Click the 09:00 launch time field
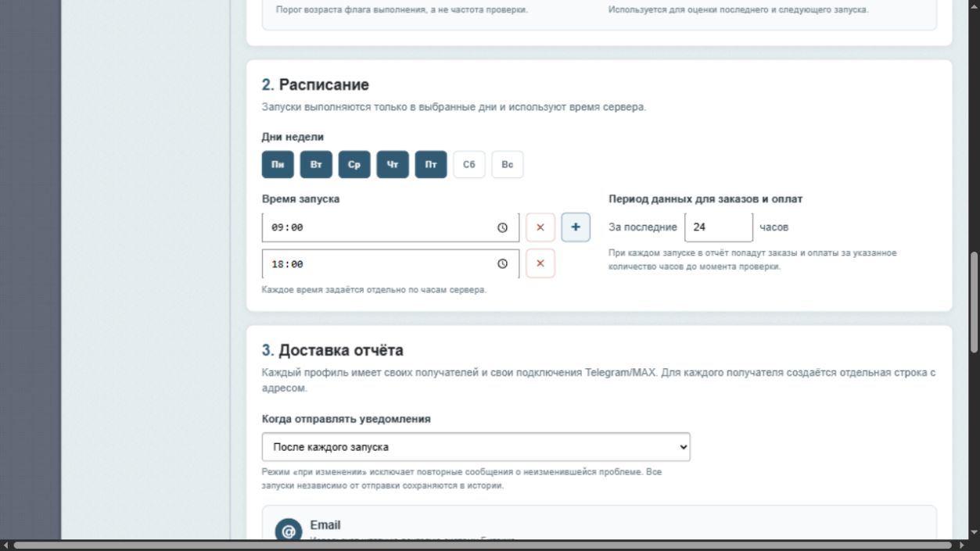Viewport: 980px width, 551px height. [x=390, y=227]
